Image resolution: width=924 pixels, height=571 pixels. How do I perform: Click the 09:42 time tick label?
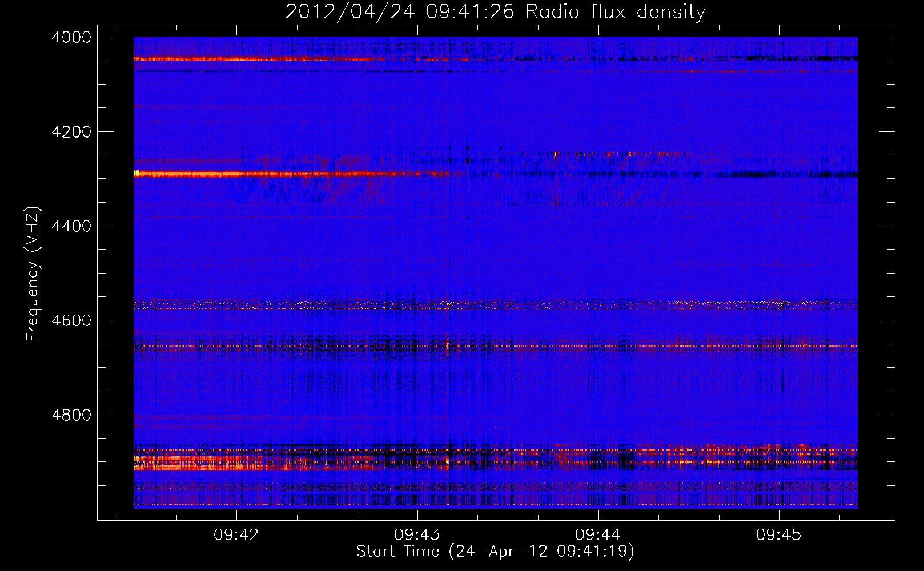pos(236,535)
